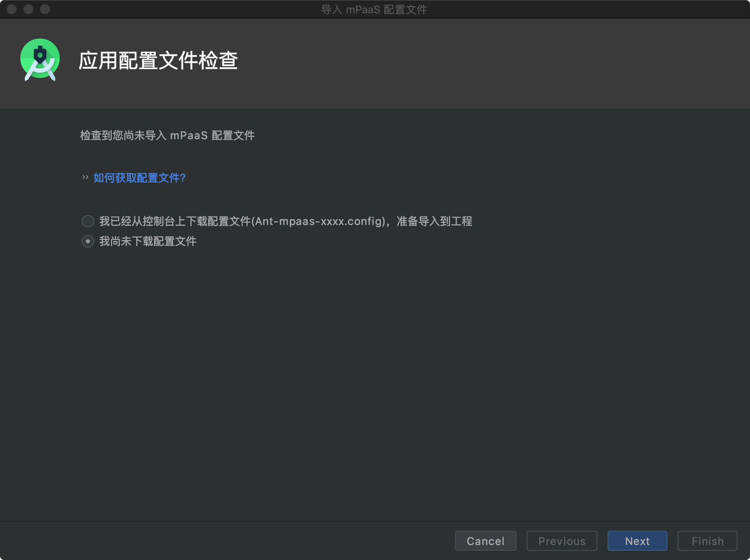Click the 检查到您尚未导入 mPaaS 配置文件 message
This screenshot has width=750, height=560.
pos(167,135)
